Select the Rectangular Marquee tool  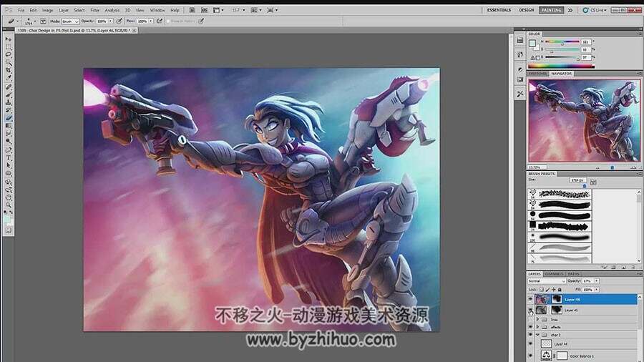[8, 47]
